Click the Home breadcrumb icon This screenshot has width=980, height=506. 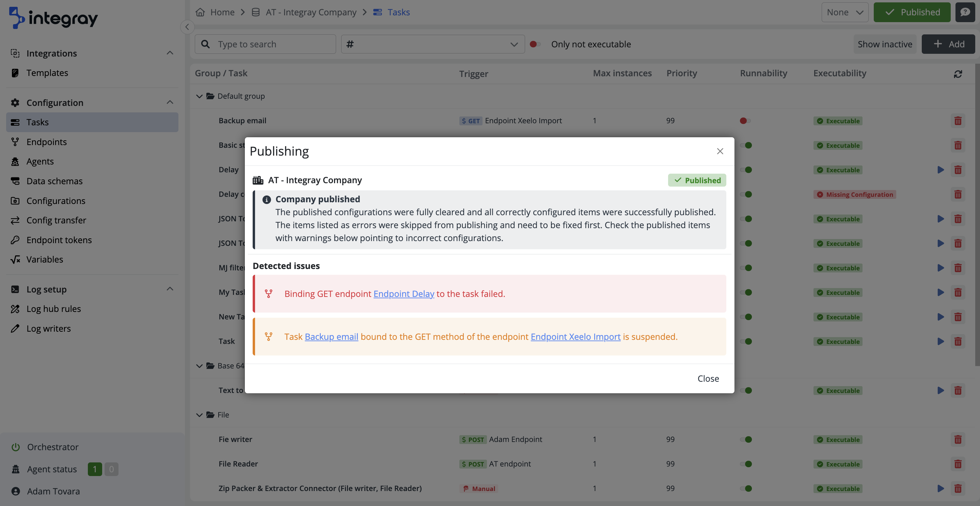[200, 12]
